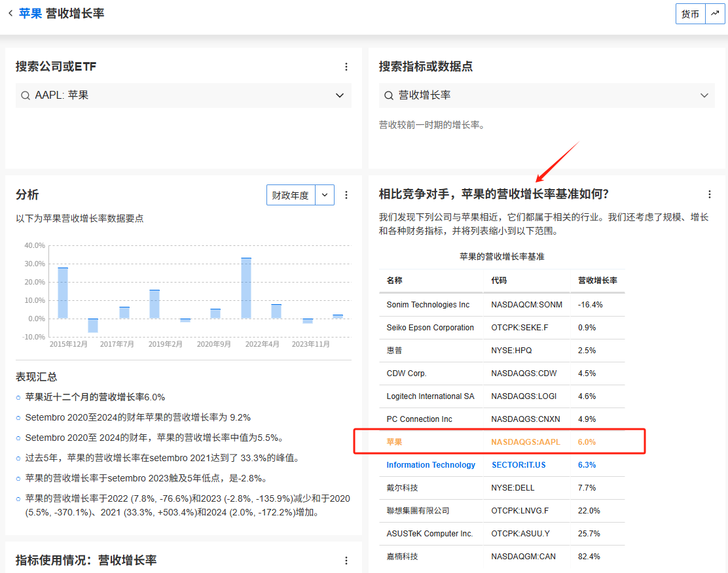Click the NASDAQGM:CAN ticker cell
Image resolution: width=728 pixels, height=573 pixels.
[x=523, y=556]
